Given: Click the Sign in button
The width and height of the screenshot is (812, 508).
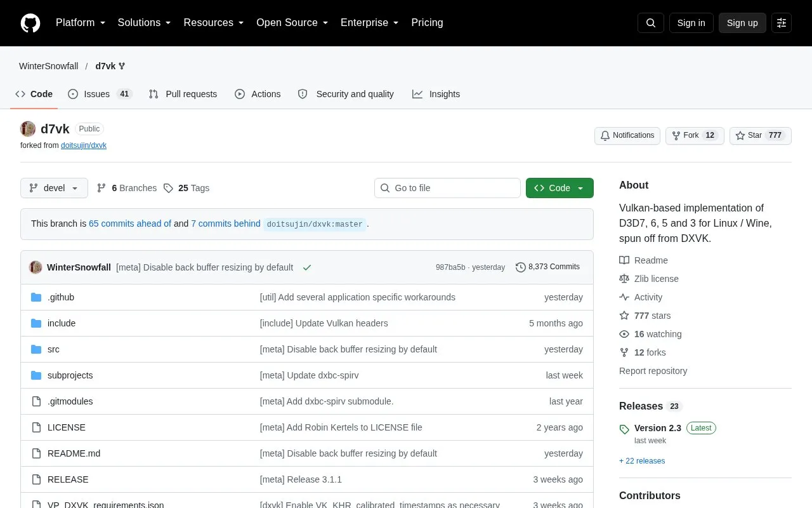Looking at the screenshot, I should 691,23.
